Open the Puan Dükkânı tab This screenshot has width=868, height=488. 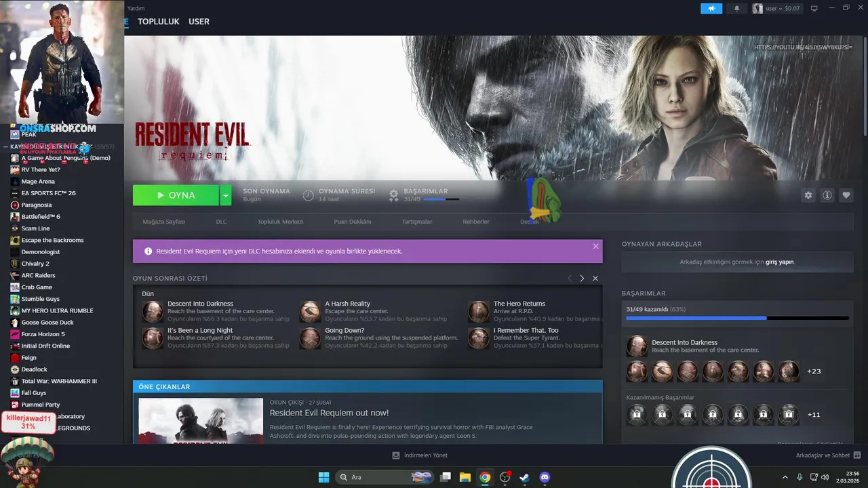click(353, 222)
